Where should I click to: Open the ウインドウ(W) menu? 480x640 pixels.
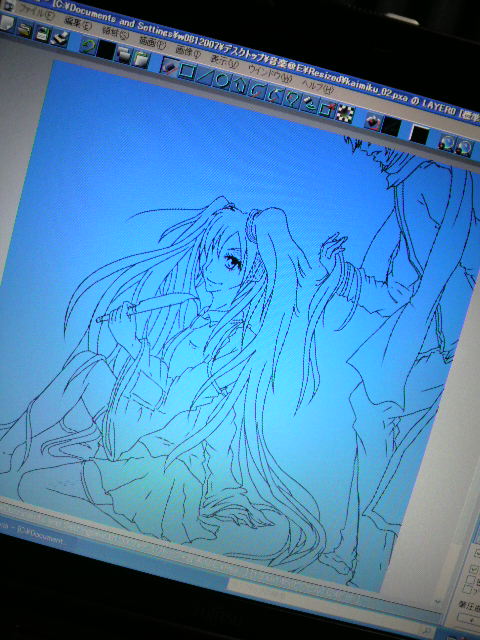coord(270,74)
